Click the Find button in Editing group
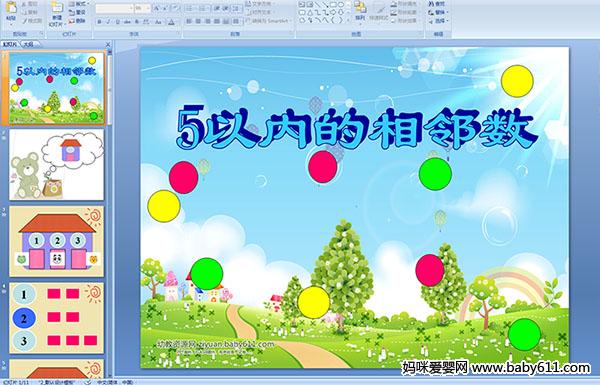600x385 pixels. tap(437, 4)
